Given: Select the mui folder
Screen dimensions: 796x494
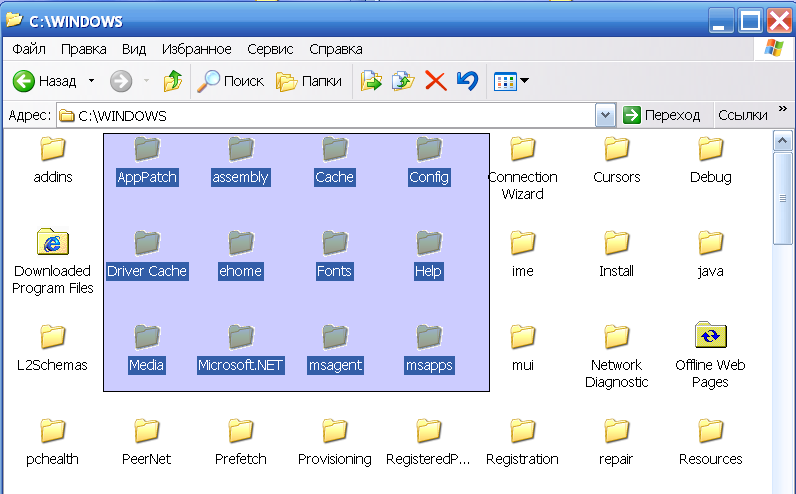Looking at the screenshot, I should coord(522,349).
